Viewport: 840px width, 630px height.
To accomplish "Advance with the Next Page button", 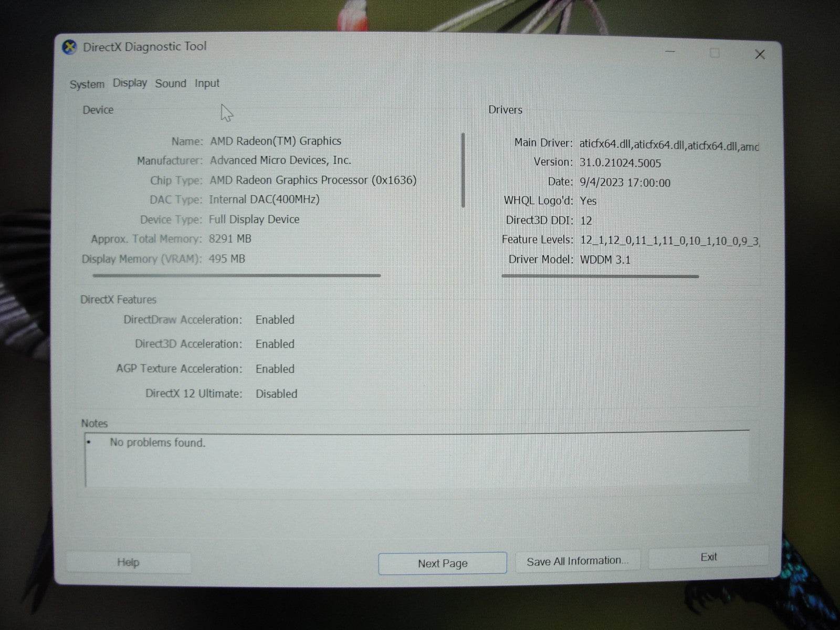I will point(442,563).
